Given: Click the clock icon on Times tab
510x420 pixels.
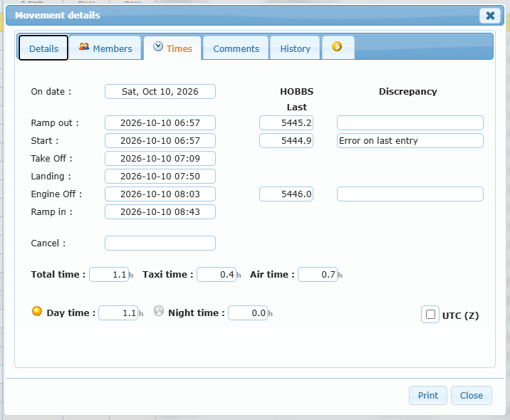Looking at the screenshot, I should click(158, 46).
